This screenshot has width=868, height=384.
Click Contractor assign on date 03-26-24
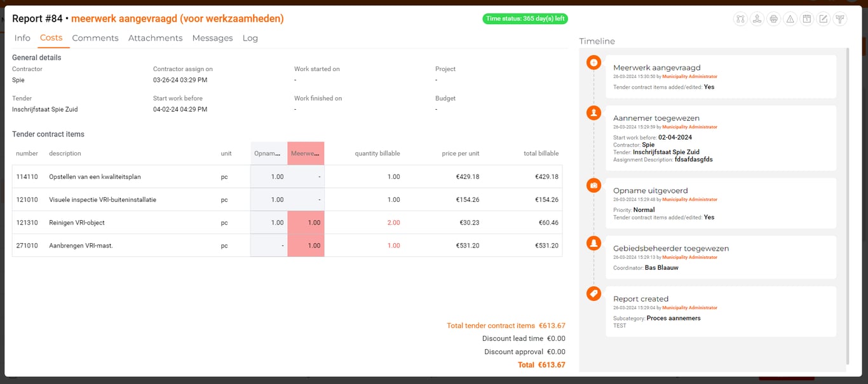[180, 80]
